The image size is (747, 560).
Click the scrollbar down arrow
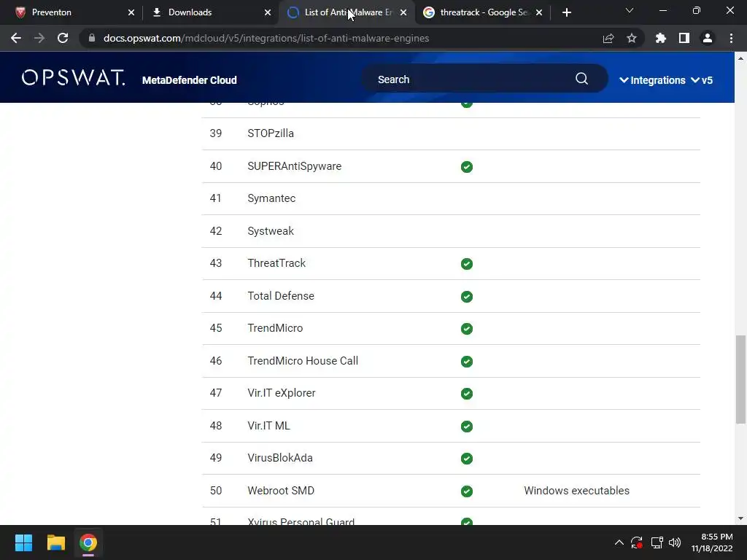click(740, 518)
